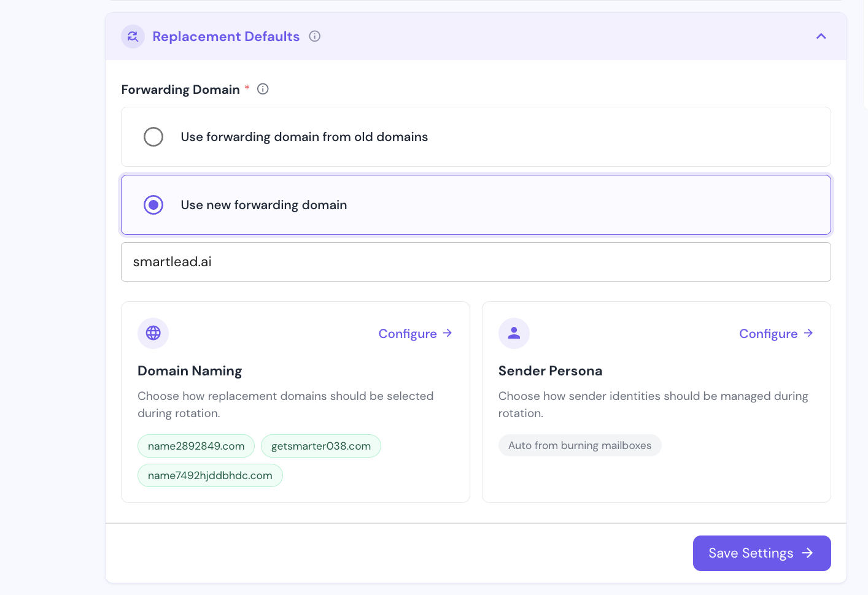Click the Domain Naming card title

(190, 371)
